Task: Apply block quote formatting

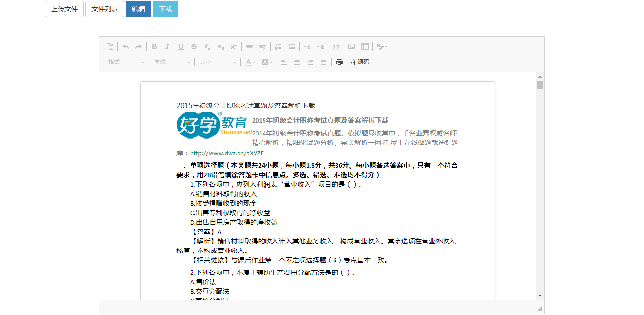Action: point(336,46)
